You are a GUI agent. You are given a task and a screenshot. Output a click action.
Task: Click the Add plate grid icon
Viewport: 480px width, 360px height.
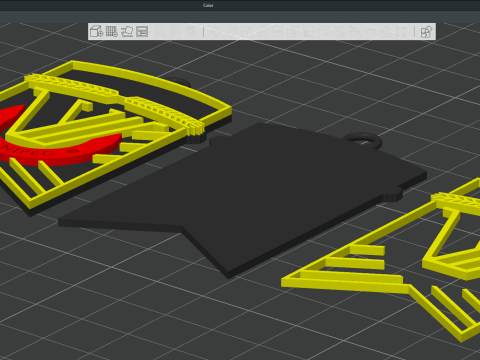point(112,32)
